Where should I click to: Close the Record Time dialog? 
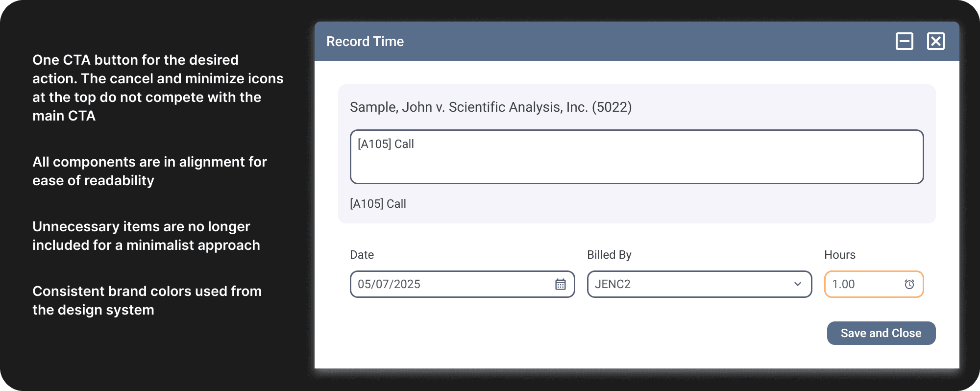click(x=935, y=41)
